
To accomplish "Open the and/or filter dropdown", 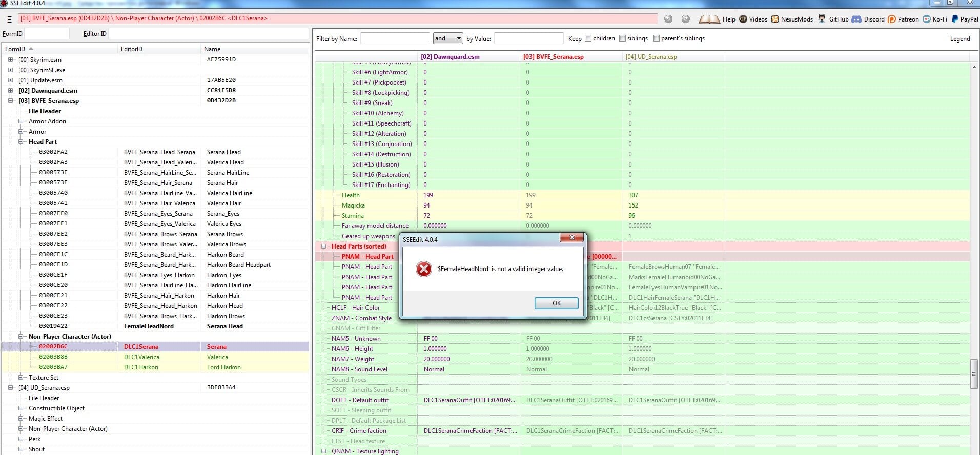I will tap(447, 38).
